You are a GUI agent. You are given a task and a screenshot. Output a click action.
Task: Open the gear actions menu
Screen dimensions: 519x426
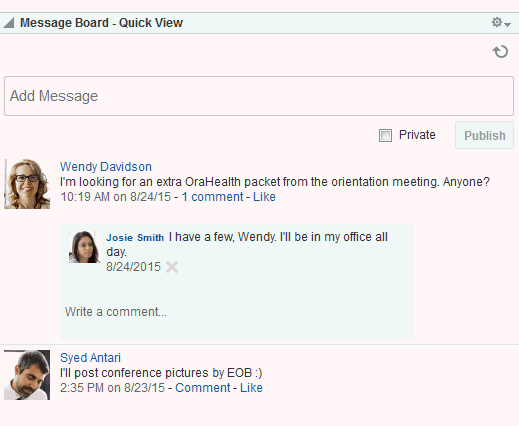501,23
